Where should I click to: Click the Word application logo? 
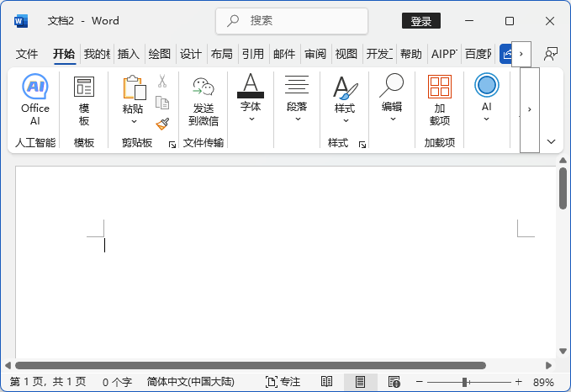pyautogui.click(x=21, y=21)
